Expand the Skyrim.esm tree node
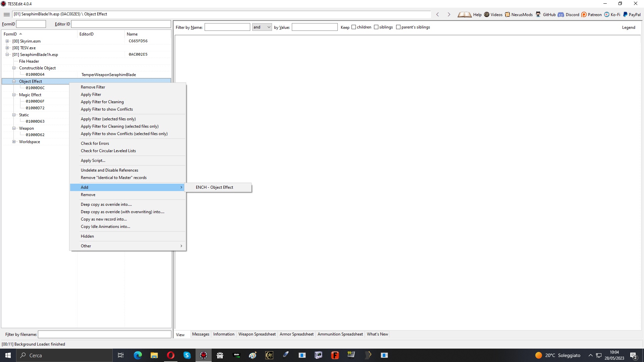Image resolution: width=644 pixels, height=362 pixels. click(x=7, y=41)
